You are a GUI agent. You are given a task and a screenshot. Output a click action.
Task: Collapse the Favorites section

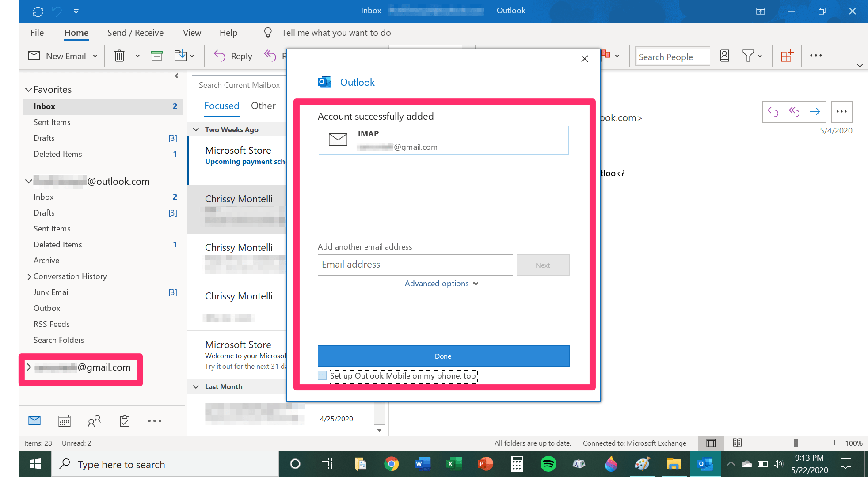pos(29,89)
